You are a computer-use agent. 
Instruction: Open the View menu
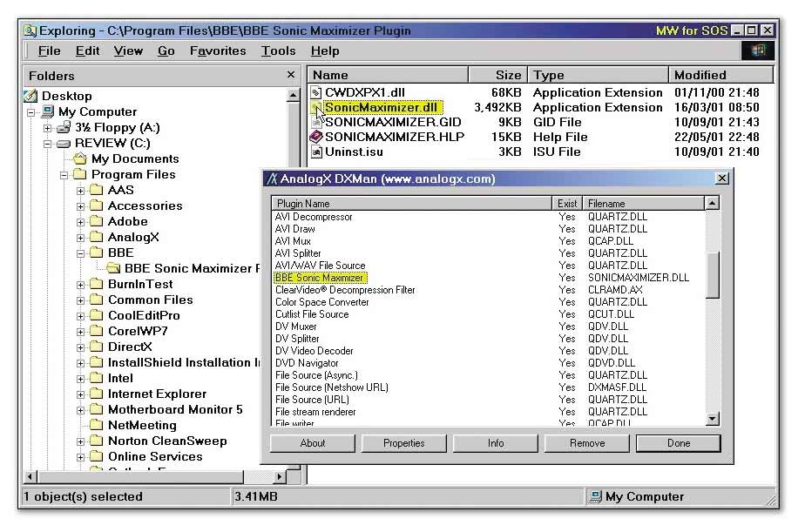click(x=128, y=51)
